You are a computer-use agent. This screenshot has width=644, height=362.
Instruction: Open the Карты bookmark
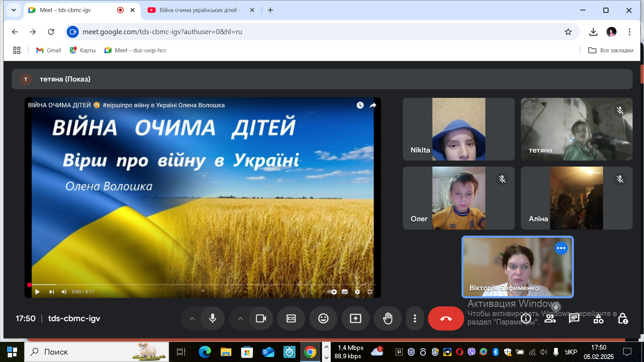[83, 50]
